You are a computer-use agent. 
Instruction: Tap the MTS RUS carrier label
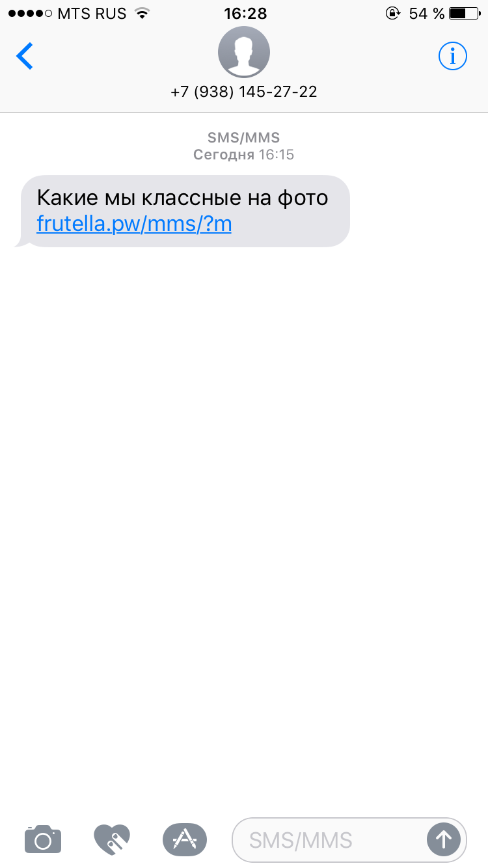click(92, 13)
